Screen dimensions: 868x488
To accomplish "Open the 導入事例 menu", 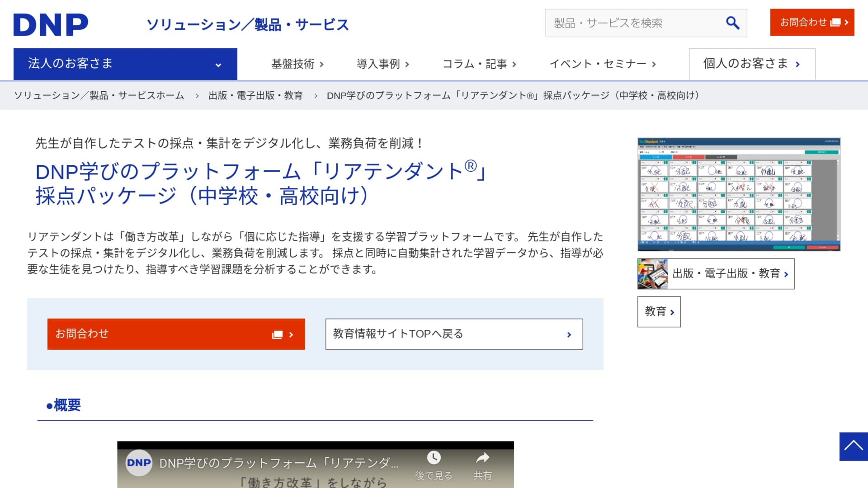I will tap(383, 64).
